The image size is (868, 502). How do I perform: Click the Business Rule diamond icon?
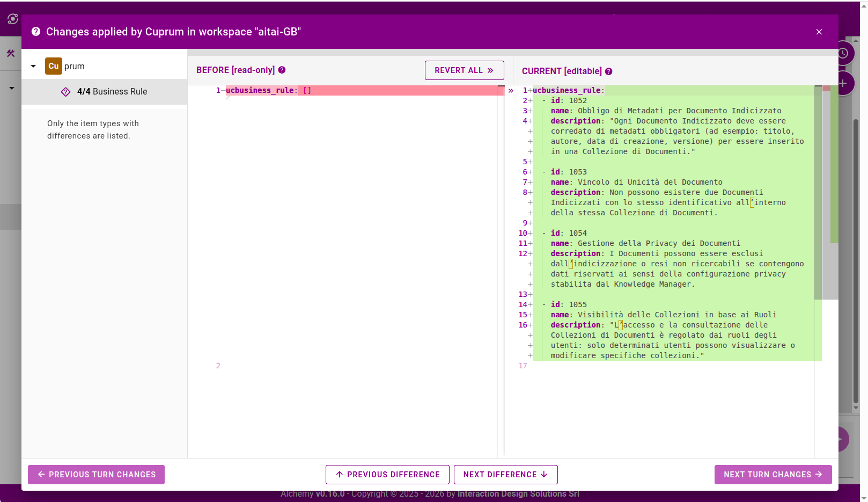tap(65, 92)
